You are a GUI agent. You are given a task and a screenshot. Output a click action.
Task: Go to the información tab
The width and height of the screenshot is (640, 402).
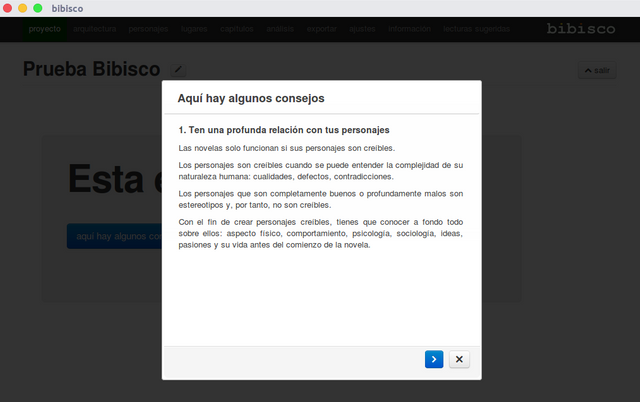409,29
